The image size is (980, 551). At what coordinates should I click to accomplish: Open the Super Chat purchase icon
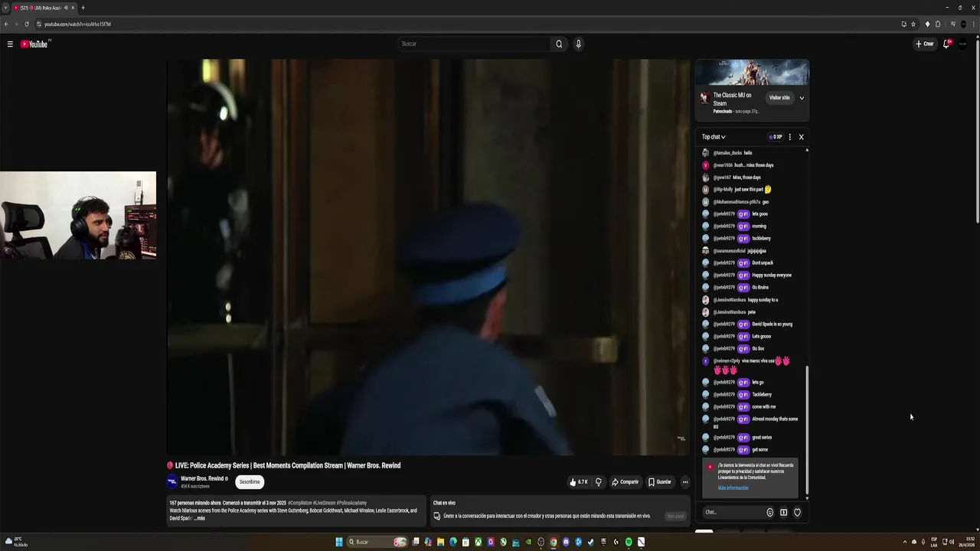[783, 512]
